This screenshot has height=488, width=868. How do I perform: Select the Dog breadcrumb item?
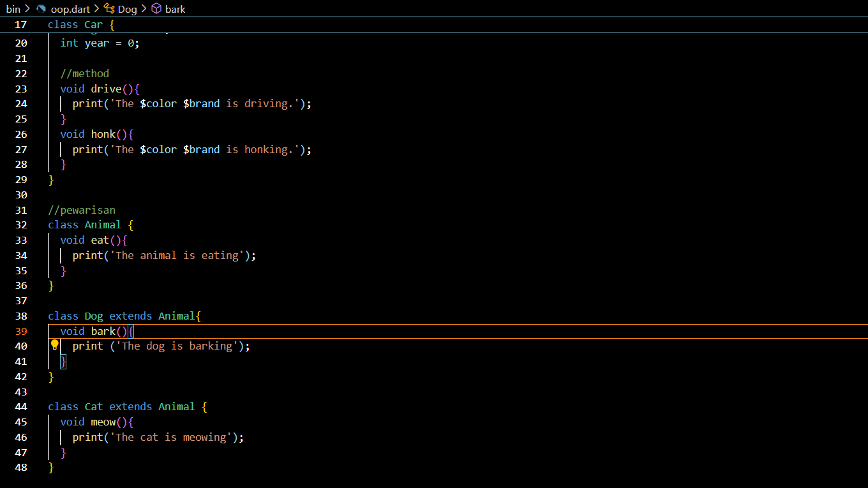[x=128, y=9]
